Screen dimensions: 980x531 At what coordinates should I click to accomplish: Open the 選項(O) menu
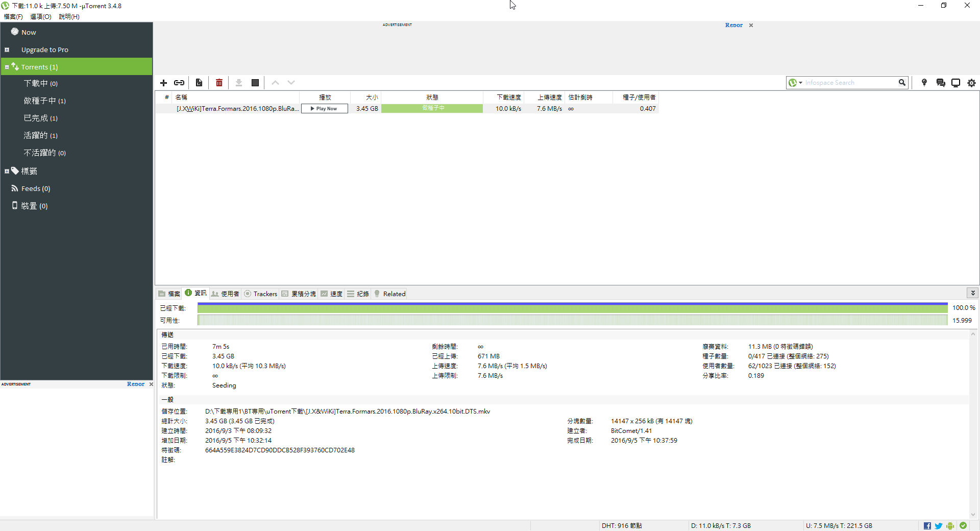pyautogui.click(x=41, y=17)
